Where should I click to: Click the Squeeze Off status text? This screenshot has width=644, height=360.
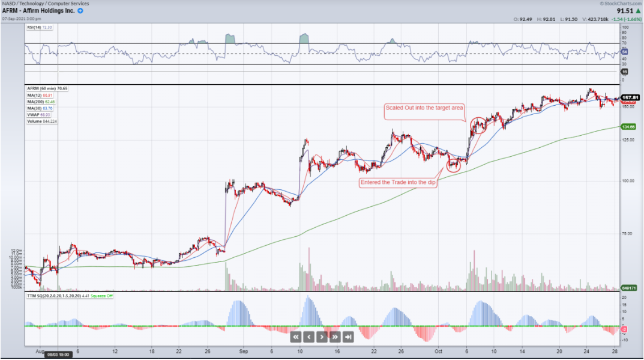(101, 296)
